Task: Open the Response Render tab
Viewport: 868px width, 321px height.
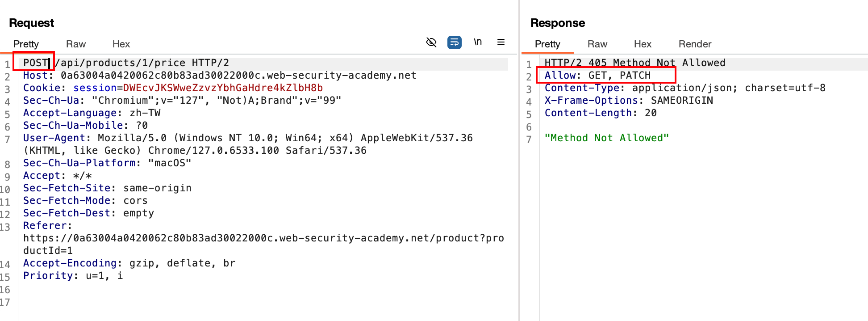Action: (x=695, y=44)
